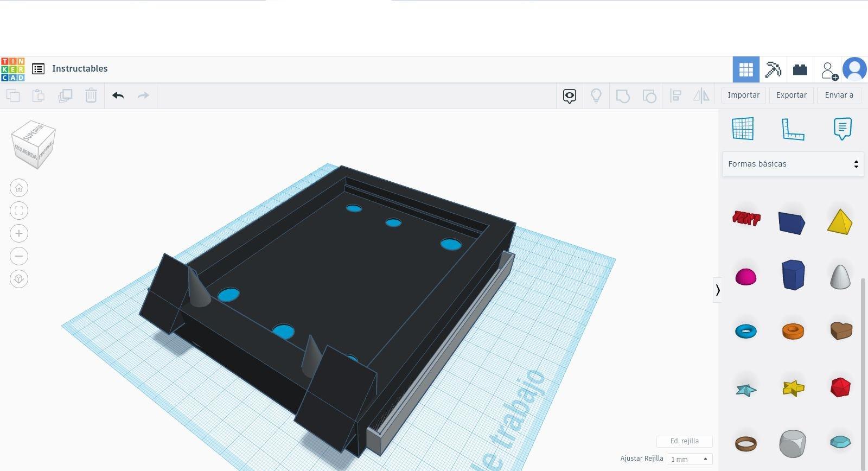Open the Formas básicas shapes dropdown

coord(793,164)
